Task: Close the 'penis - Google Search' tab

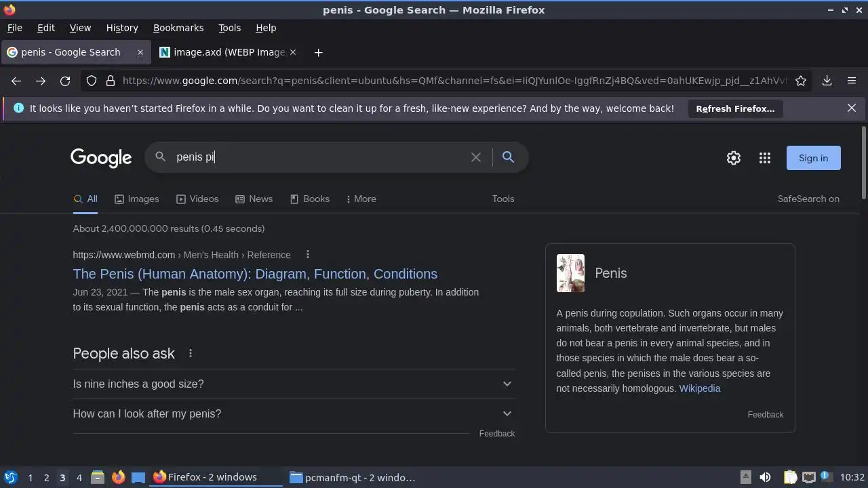Action: coord(140,52)
